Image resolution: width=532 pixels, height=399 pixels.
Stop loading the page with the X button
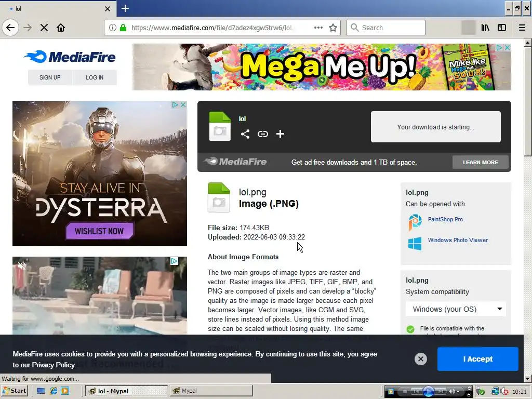click(x=44, y=28)
